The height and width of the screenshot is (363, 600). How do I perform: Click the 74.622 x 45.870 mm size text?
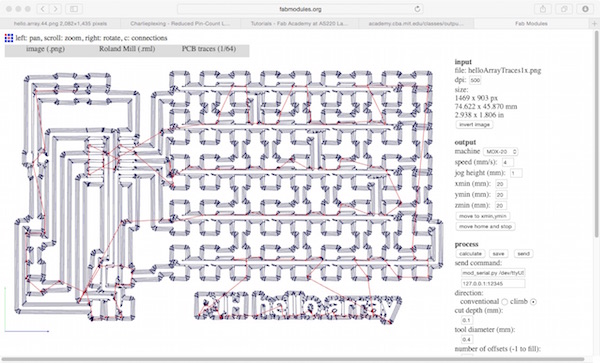click(486, 106)
